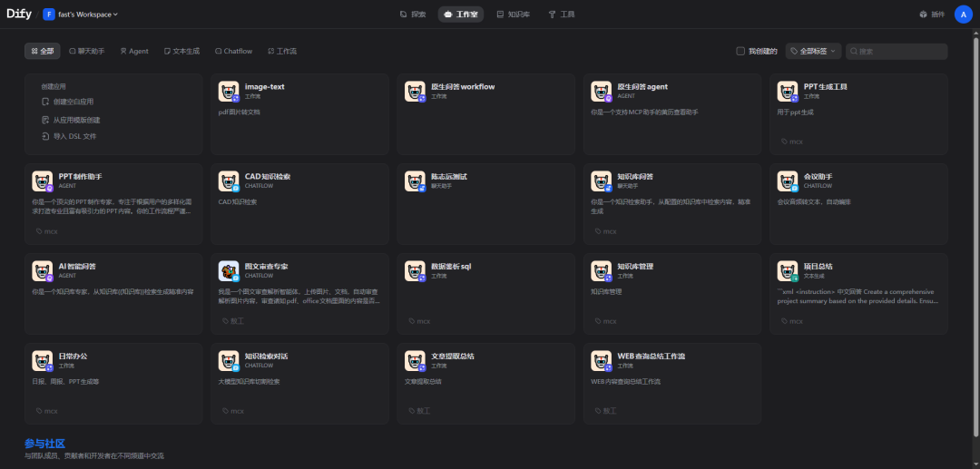Click the vertical page scrollbar
Viewport: 980px width, 469px height.
(x=975, y=238)
